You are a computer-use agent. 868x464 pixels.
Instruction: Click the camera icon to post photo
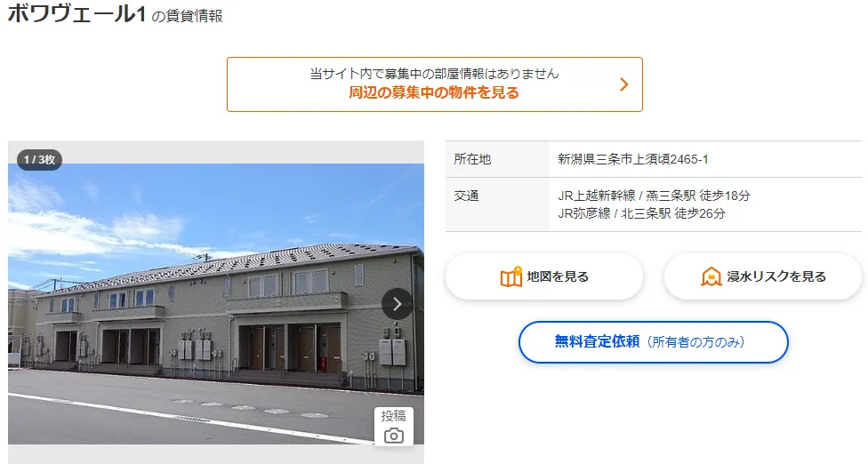(x=394, y=436)
